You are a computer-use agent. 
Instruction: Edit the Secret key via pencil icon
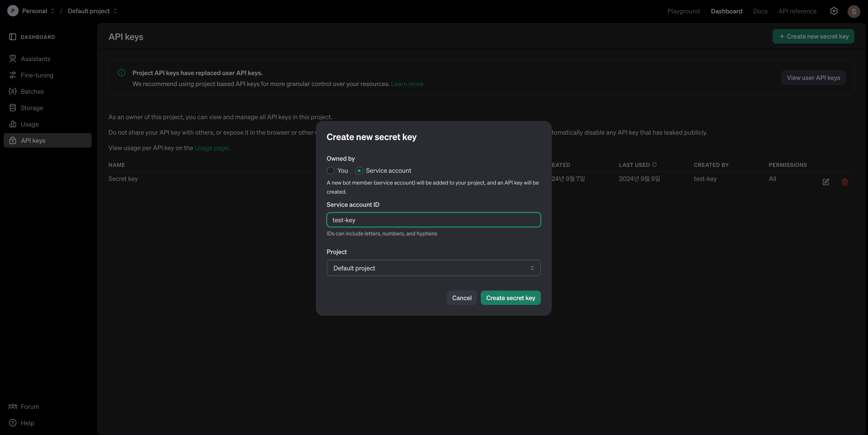(826, 182)
